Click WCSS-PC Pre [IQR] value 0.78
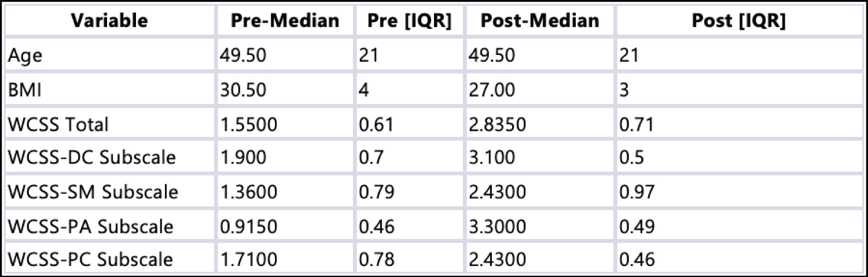This screenshot has width=868, height=277. [x=377, y=259]
